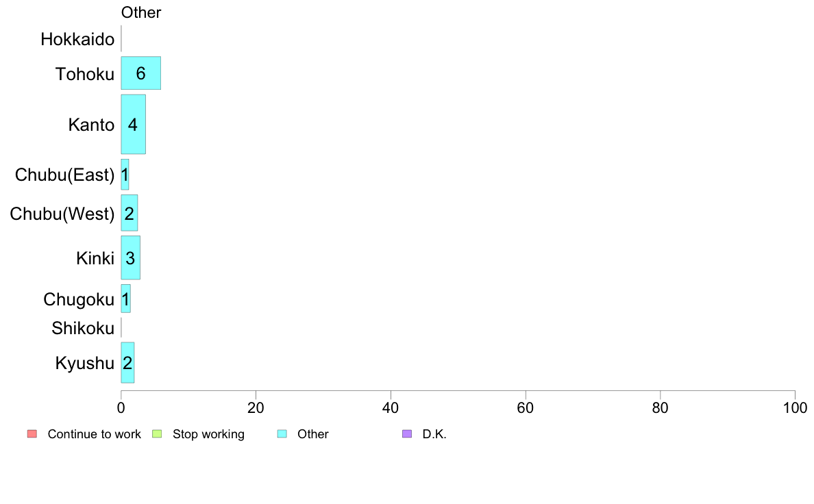814x504 pixels.
Task: Click the D.K. legend label
Action: 434,434
